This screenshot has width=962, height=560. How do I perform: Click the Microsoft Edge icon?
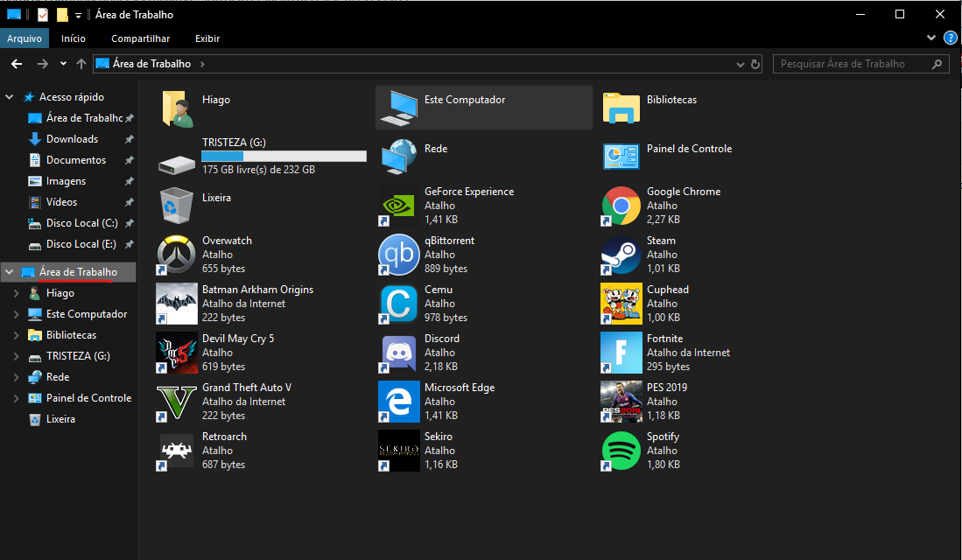[399, 402]
